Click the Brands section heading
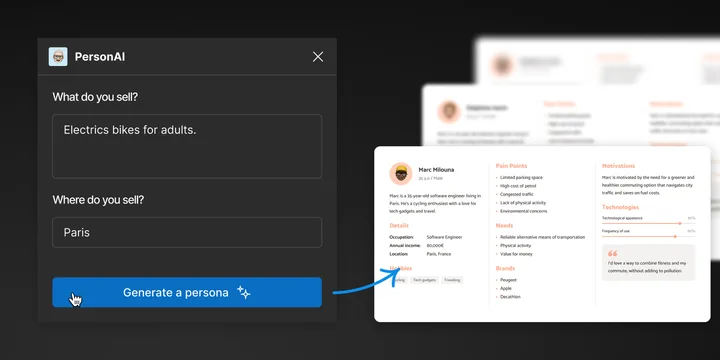720x360 pixels. tap(505, 268)
